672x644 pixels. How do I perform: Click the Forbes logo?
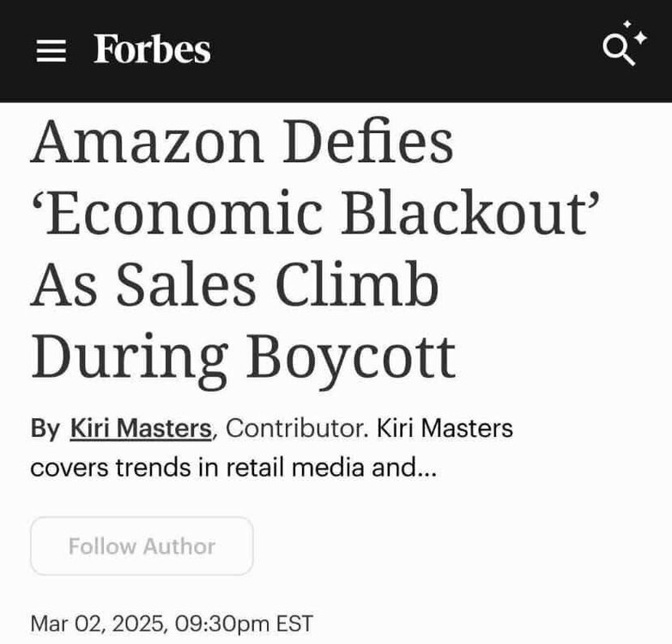[x=152, y=50]
